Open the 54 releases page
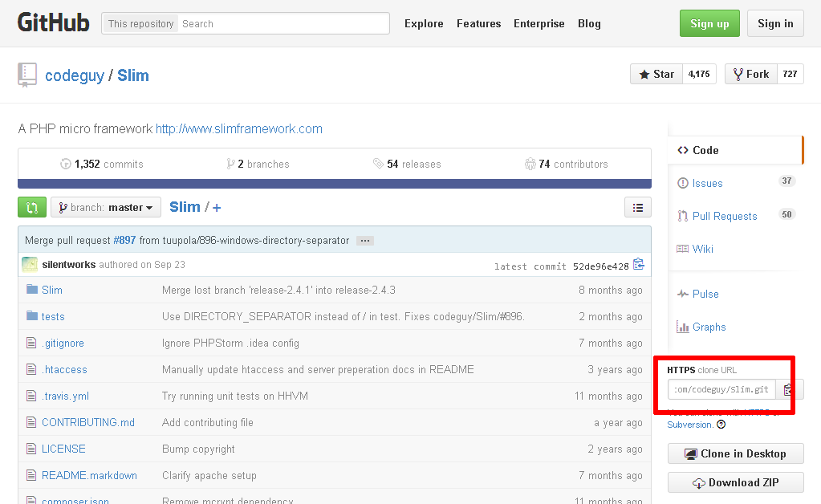 407,164
